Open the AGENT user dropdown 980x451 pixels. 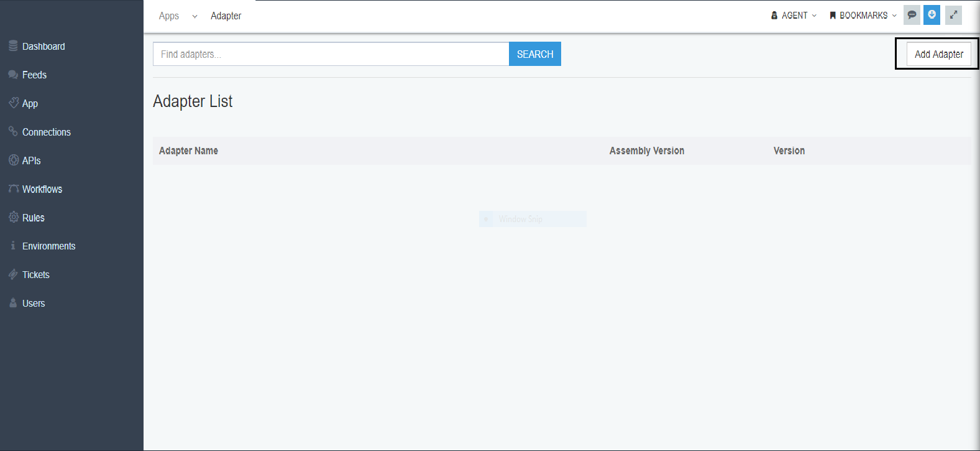coord(794,16)
